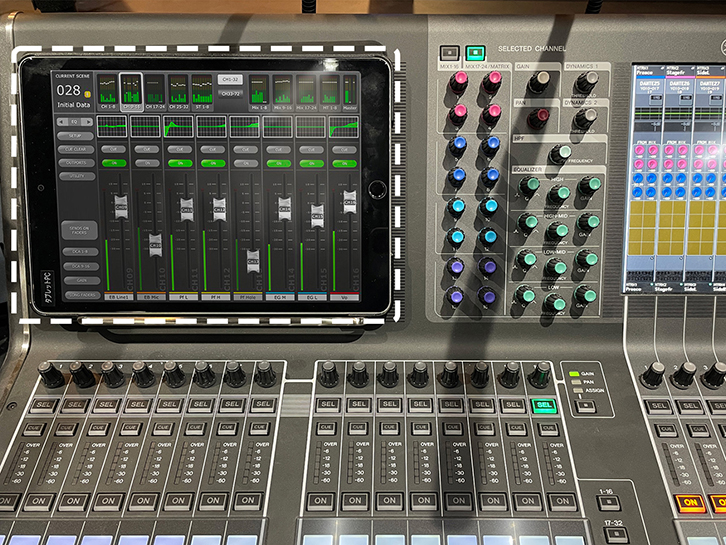Switch to the CH1-32 bank tab
The width and height of the screenshot is (726, 545).
tap(230, 79)
